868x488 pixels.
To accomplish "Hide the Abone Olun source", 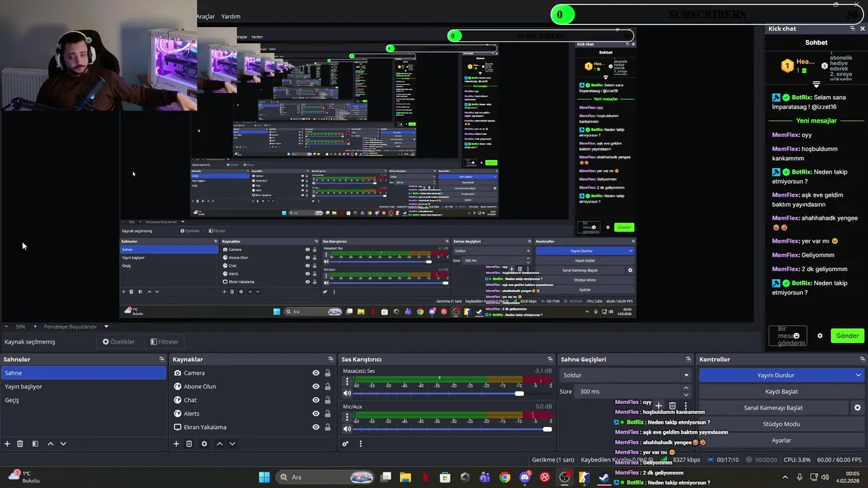I will 315,386.
